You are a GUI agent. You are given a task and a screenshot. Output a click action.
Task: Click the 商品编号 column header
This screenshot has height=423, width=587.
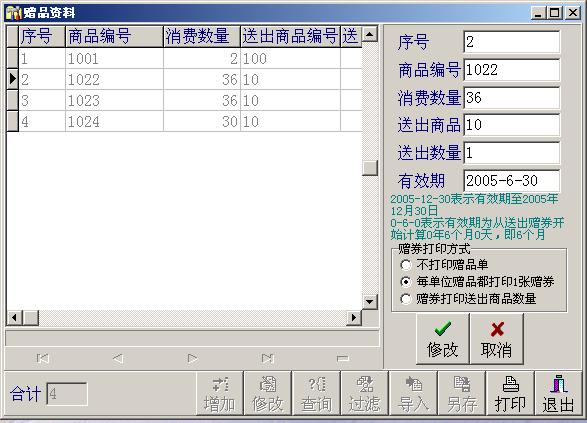pos(115,37)
